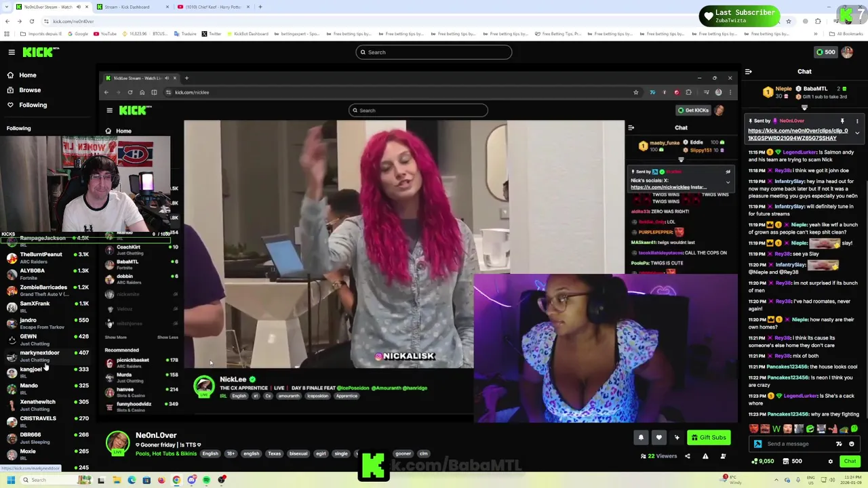Share the stream via share icon

pyautogui.click(x=687, y=456)
